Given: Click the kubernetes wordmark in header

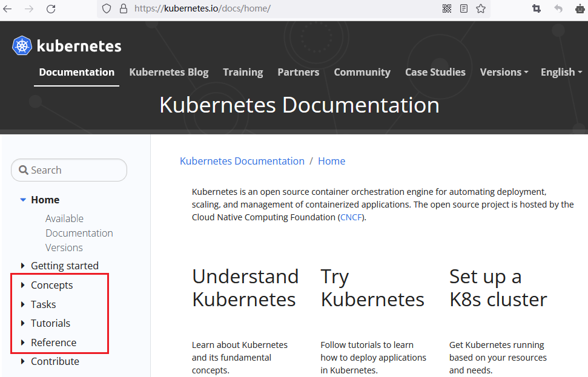Looking at the screenshot, I should coord(79,46).
